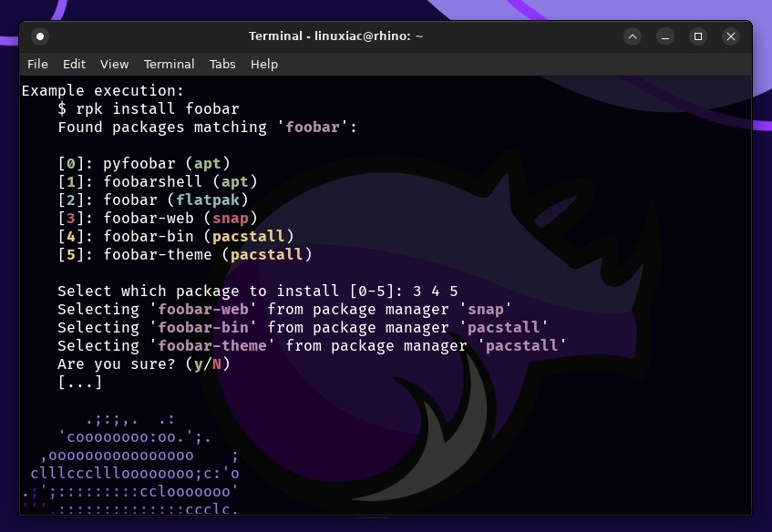Viewport: 772px width, 532px height.
Task: Click the 'Select which package to install' prompt
Action: [258, 291]
